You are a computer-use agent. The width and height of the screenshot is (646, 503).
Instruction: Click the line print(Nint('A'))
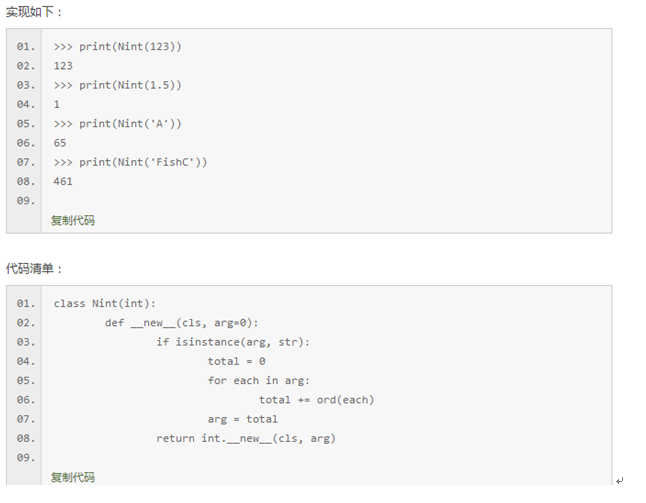click(x=118, y=124)
